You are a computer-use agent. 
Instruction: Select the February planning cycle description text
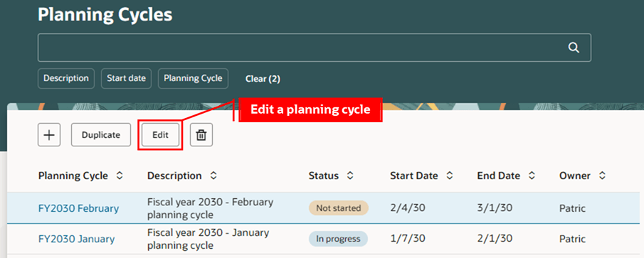point(211,208)
